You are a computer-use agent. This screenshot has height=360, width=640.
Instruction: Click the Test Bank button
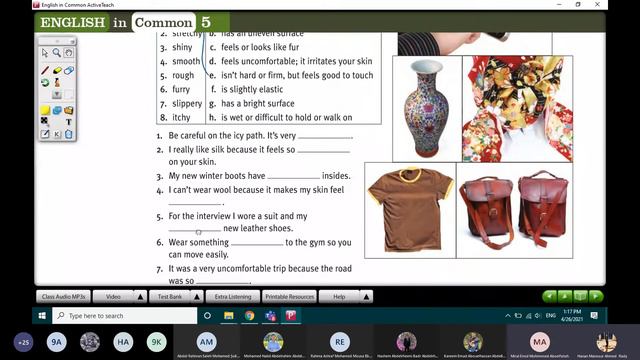pyautogui.click(x=170, y=297)
